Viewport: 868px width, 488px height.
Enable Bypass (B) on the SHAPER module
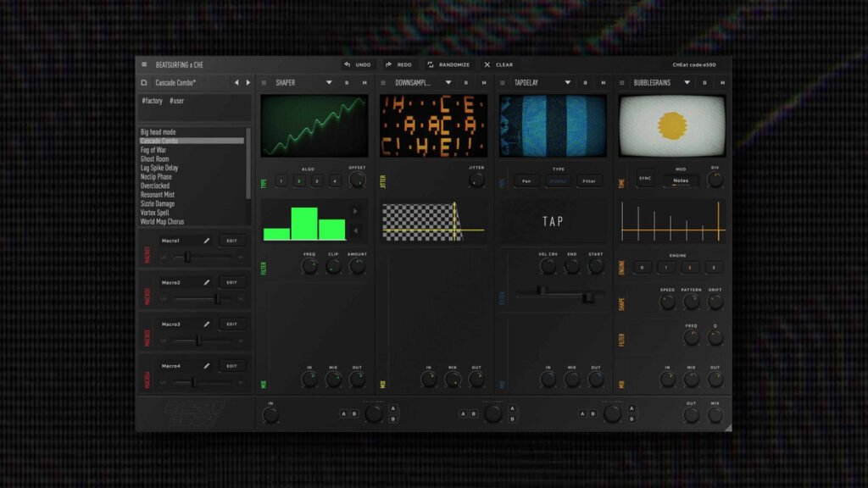coord(346,82)
